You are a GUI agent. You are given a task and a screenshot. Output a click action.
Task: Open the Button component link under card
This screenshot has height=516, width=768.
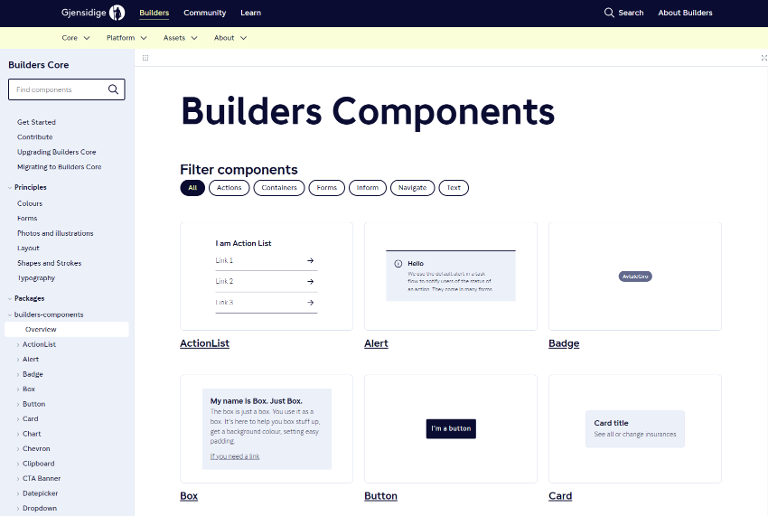coord(381,496)
